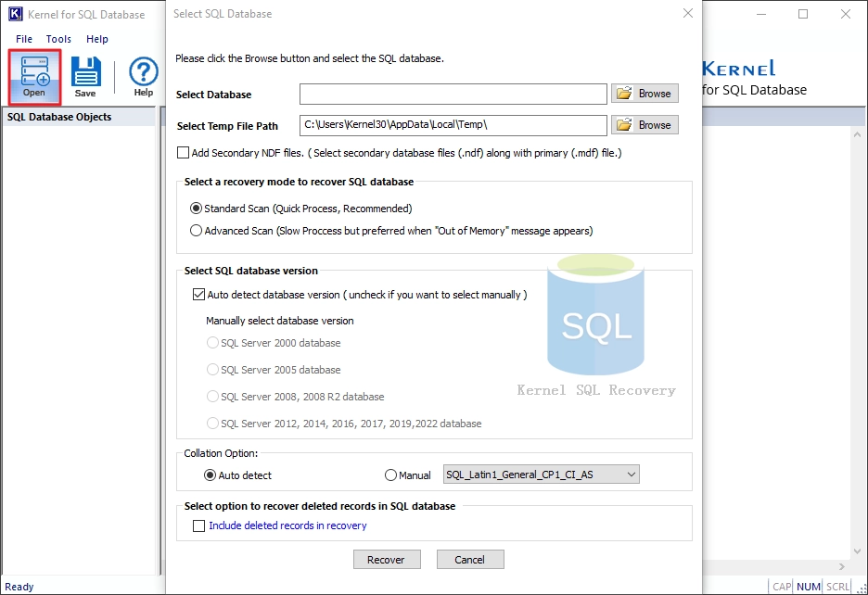Click the Select Database input field

[453, 95]
